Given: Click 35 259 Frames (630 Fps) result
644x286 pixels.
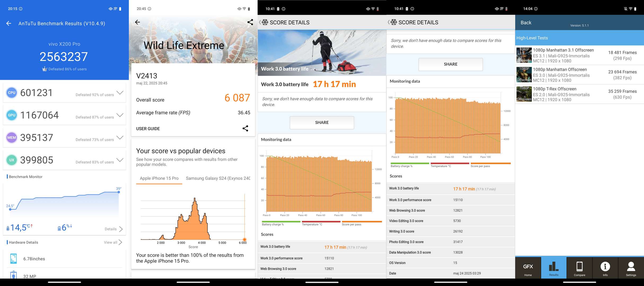Looking at the screenshot, I should point(622,94).
